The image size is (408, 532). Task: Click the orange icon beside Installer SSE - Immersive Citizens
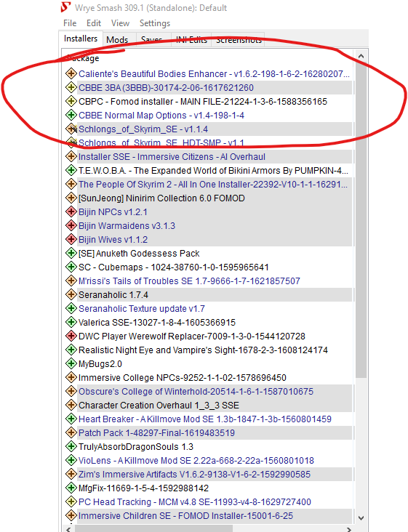(x=71, y=157)
